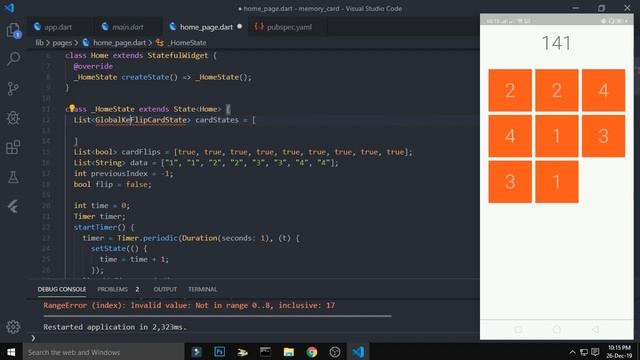Show hidden tray icons chevron
The image size is (640, 360).
pyautogui.click(x=573, y=352)
